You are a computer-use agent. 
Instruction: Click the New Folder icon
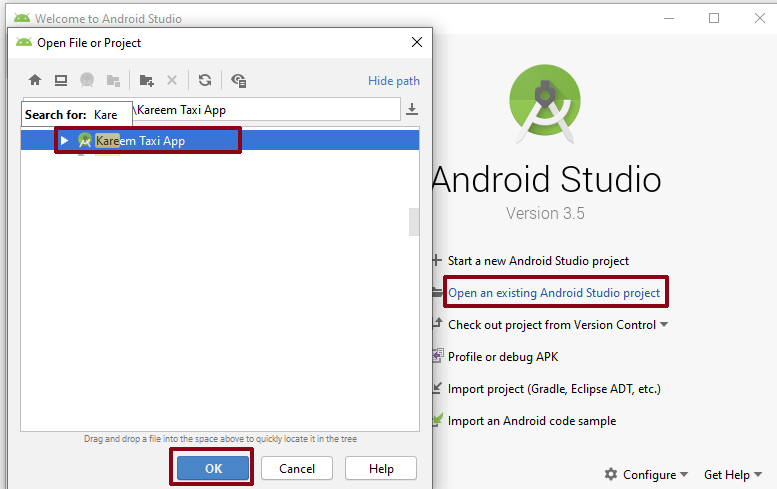coord(147,81)
